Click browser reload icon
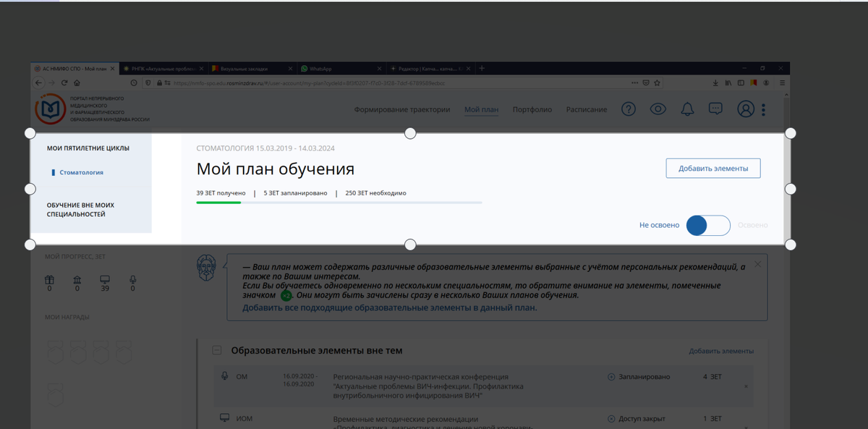868x429 pixels. pyautogui.click(x=64, y=82)
